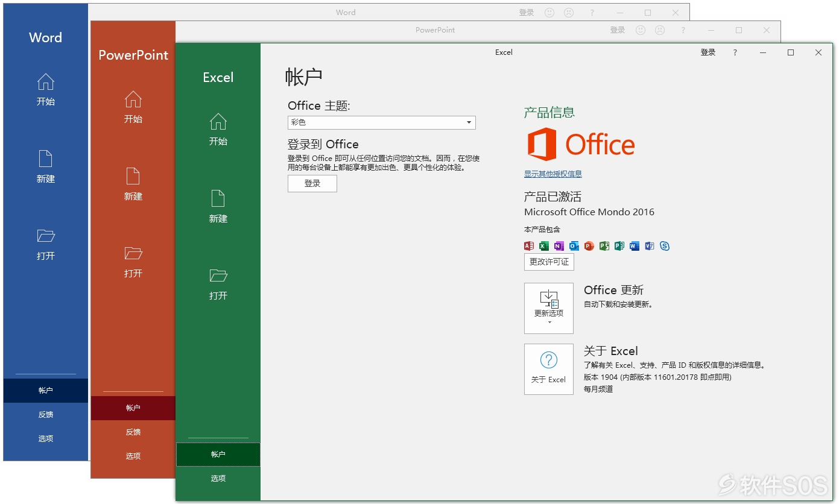839x504 pixels.
Task: Close the PowerPoint window
Action: point(767,30)
